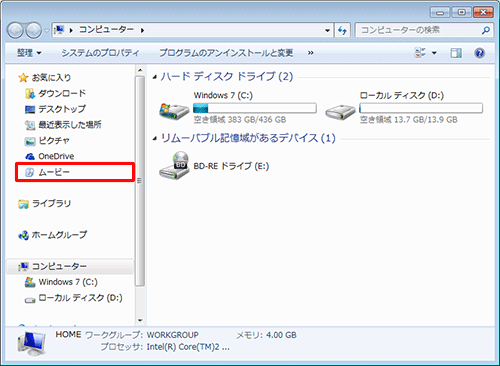Show more toolbar commands with » chevron
Image resolution: width=500 pixels, height=366 pixels.
tap(311, 53)
